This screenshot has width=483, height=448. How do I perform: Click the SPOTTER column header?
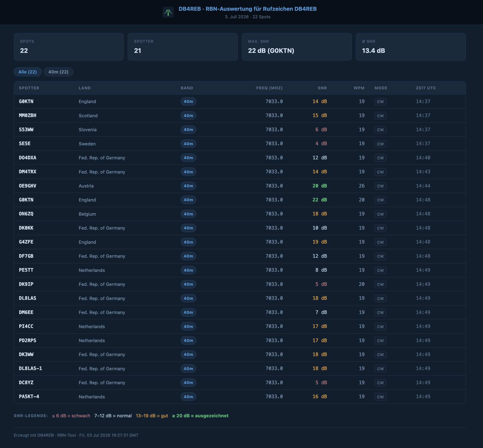[29, 88]
